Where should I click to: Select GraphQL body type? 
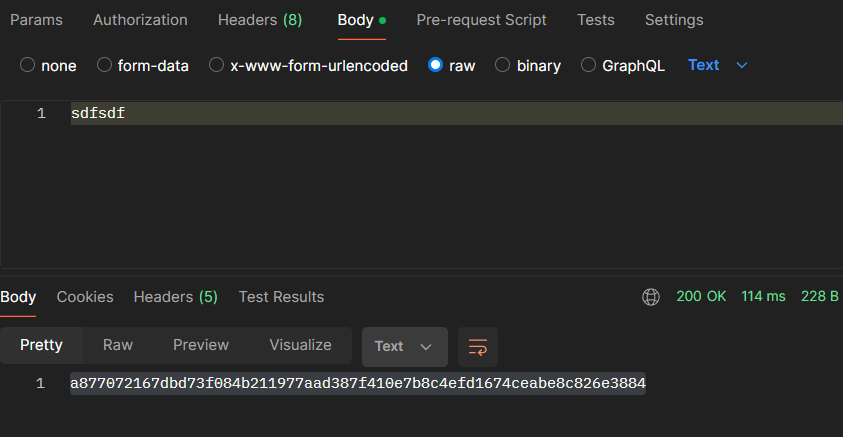[588, 65]
